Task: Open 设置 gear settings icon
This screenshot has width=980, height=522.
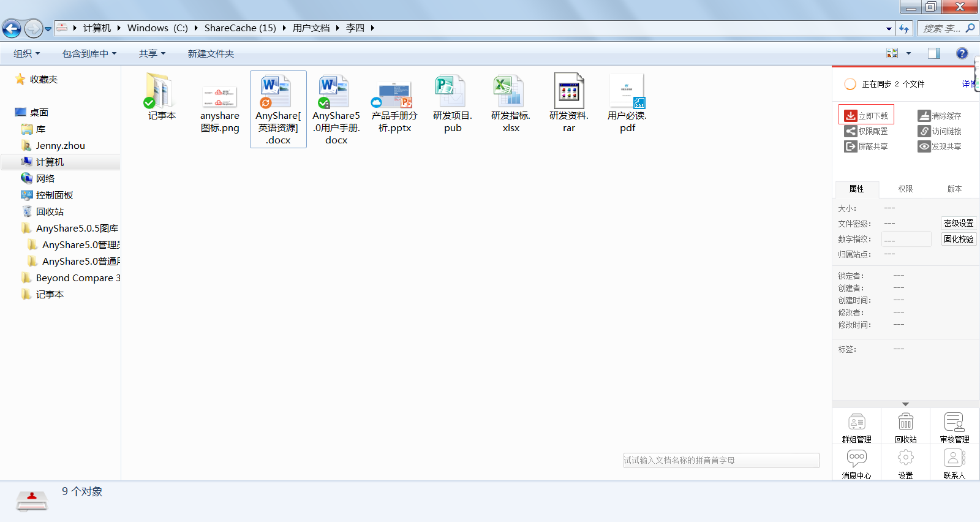Action: (x=905, y=458)
